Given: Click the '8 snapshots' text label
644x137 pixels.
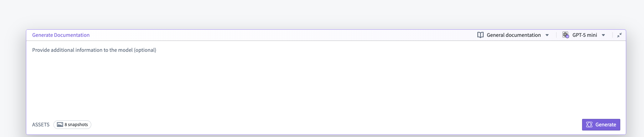Looking at the screenshot, I should pos(76,125).
